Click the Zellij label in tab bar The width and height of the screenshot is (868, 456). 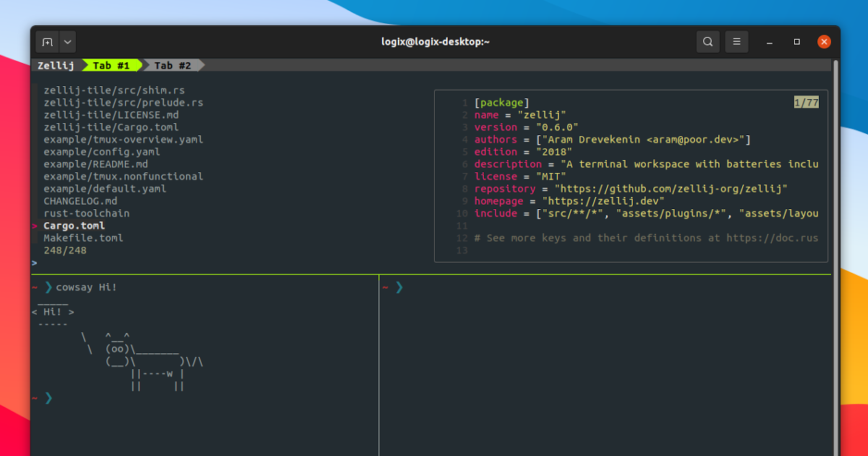coord(56,65)
